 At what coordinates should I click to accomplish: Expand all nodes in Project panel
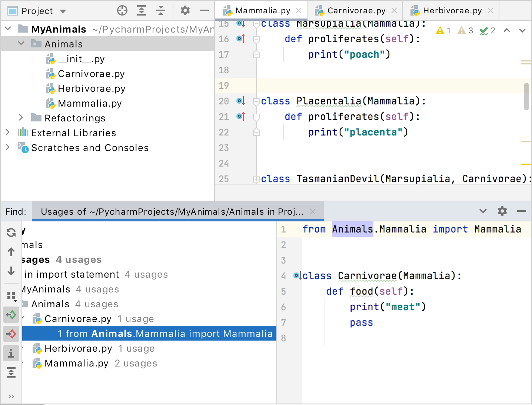point(142,11)
